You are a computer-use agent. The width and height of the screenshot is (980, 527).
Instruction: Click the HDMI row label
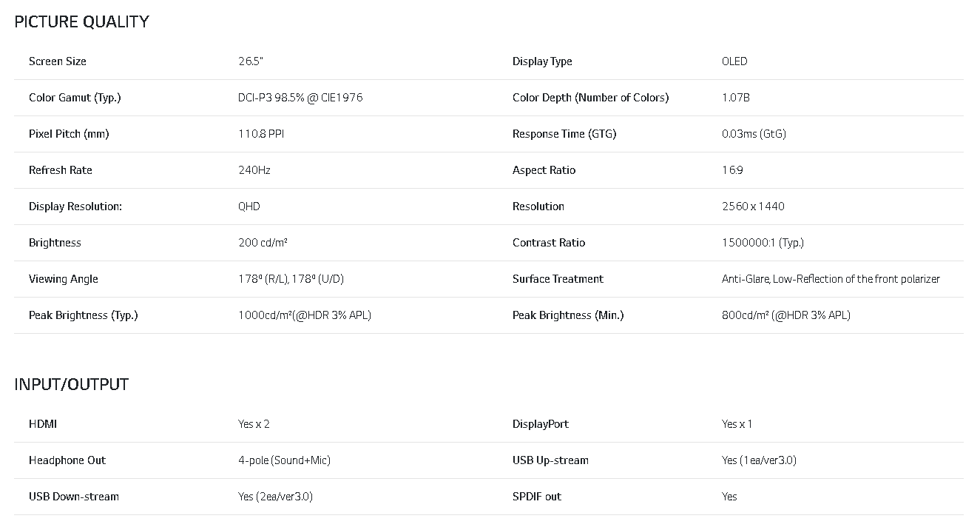point(43,424)
